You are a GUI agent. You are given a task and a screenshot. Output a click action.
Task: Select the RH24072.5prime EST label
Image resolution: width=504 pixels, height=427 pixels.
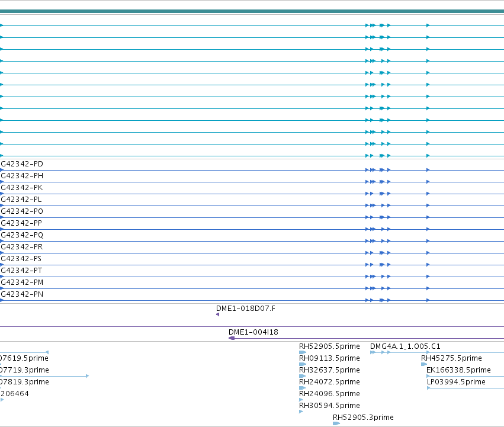click(x=329, y=382)
